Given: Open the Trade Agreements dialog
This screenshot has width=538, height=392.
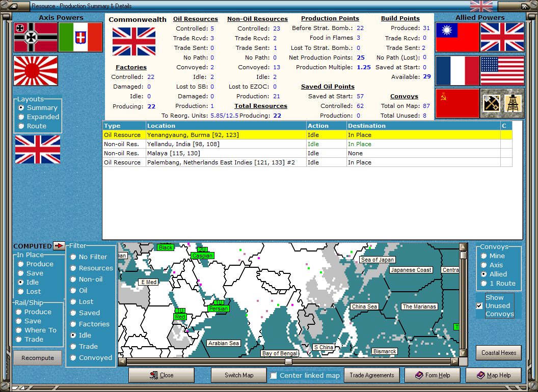Looking at the screenshot, I should [x=371, y=375].
